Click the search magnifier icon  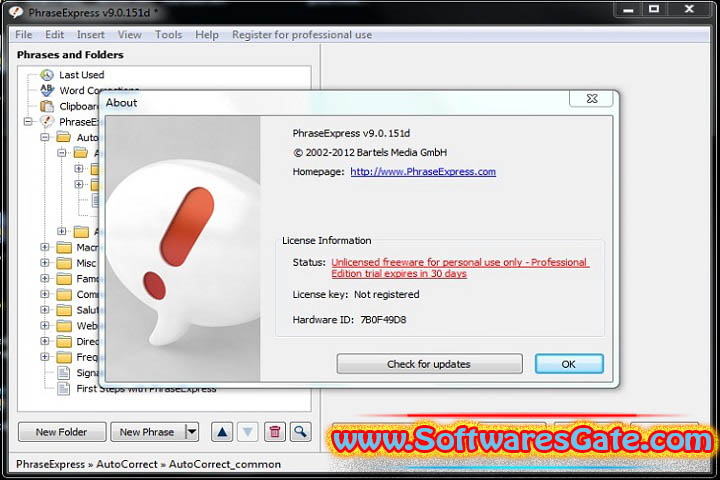pos(300,432)
